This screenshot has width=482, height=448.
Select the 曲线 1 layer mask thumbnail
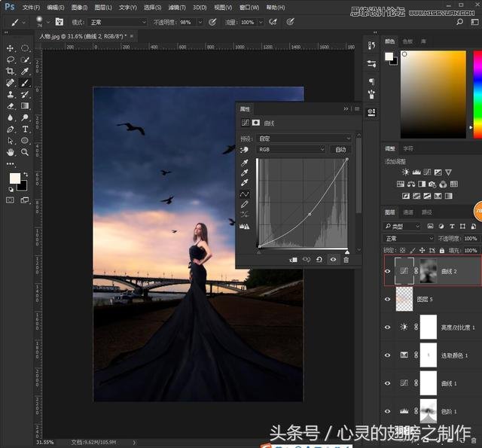click(x=428, y=382)
